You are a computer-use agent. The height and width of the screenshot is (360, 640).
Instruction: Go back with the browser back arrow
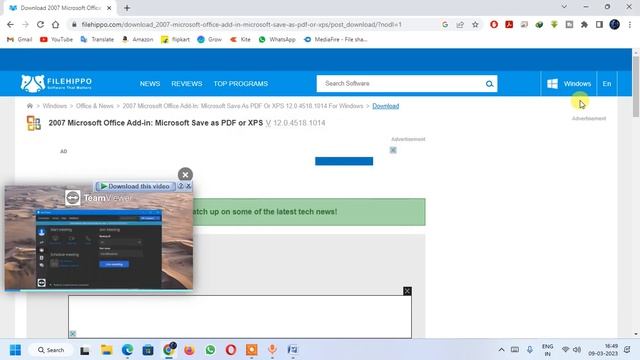(10, 24)
